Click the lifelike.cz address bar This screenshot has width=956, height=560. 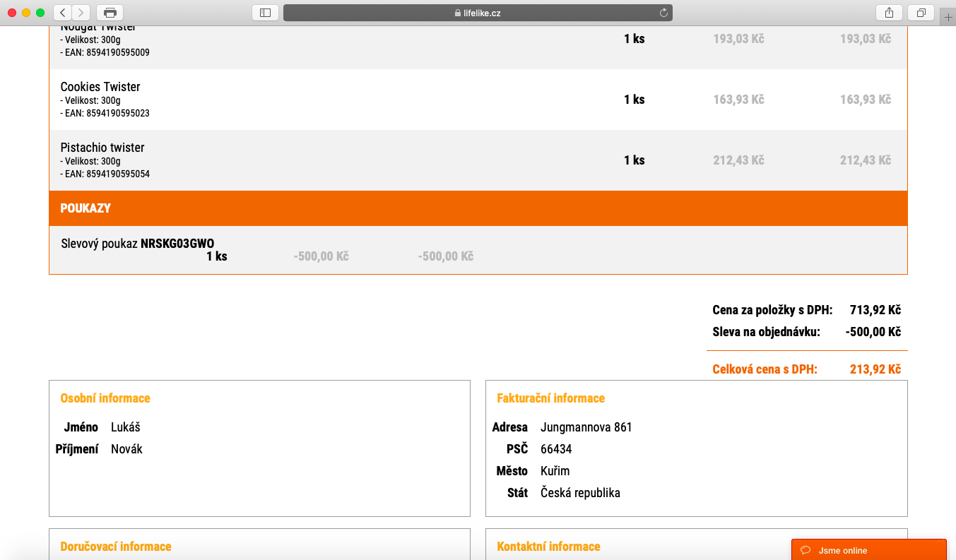point(478,13)
